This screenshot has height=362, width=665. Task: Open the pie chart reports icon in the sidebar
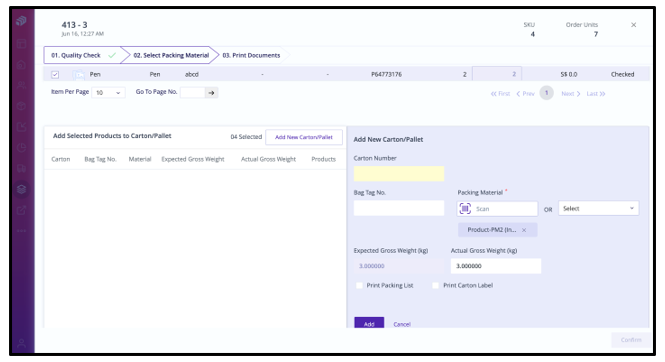tap(21, 148)
